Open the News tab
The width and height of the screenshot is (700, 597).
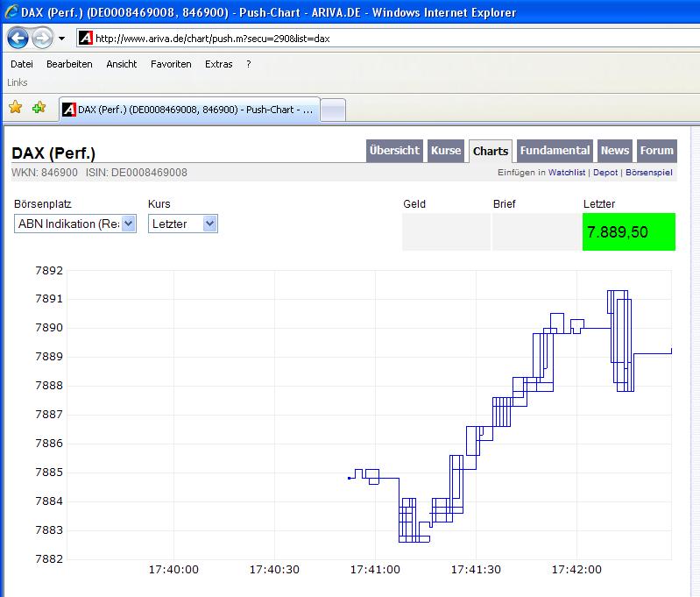tap(615, 151)
